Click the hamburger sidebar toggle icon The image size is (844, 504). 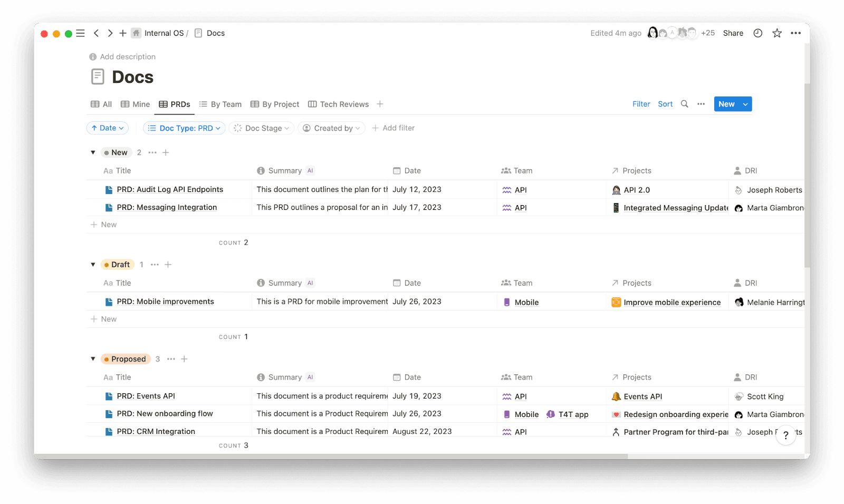pos(80,33)
